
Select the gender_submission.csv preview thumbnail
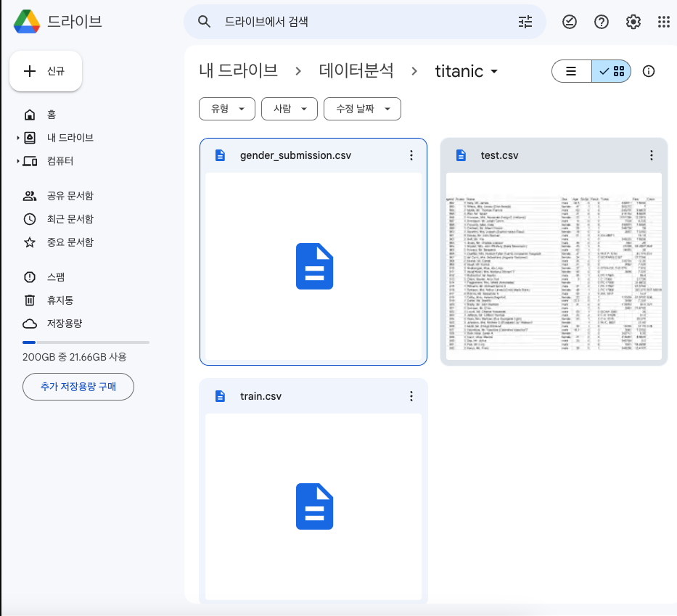(313, 266)
